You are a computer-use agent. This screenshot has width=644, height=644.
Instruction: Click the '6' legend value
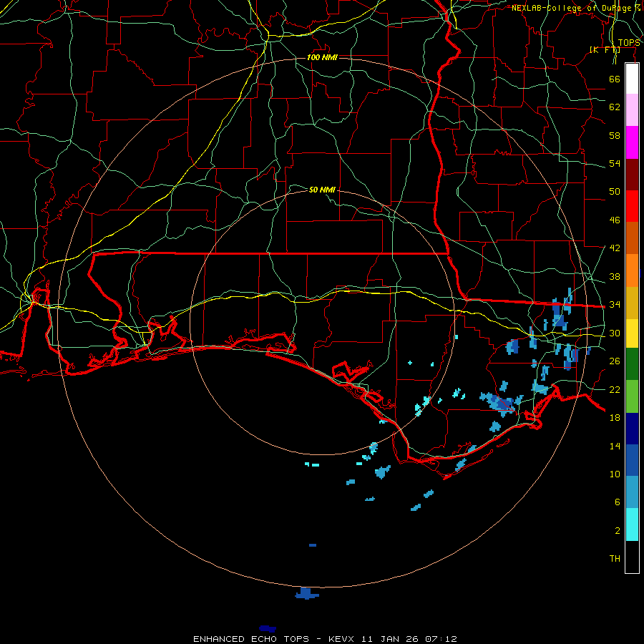click(x=618, y=502)
